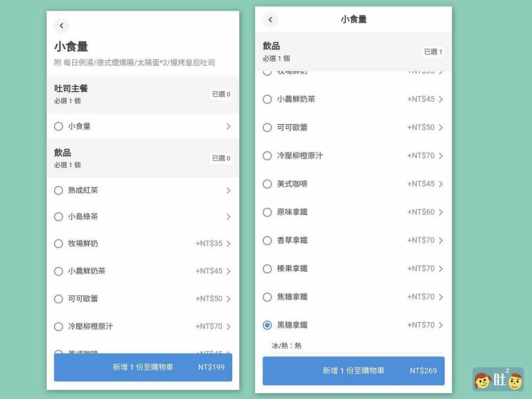Click 焦糖拿鐵 label text
Image resolution: width=532 pixels, height=399 pixels.
292,297
